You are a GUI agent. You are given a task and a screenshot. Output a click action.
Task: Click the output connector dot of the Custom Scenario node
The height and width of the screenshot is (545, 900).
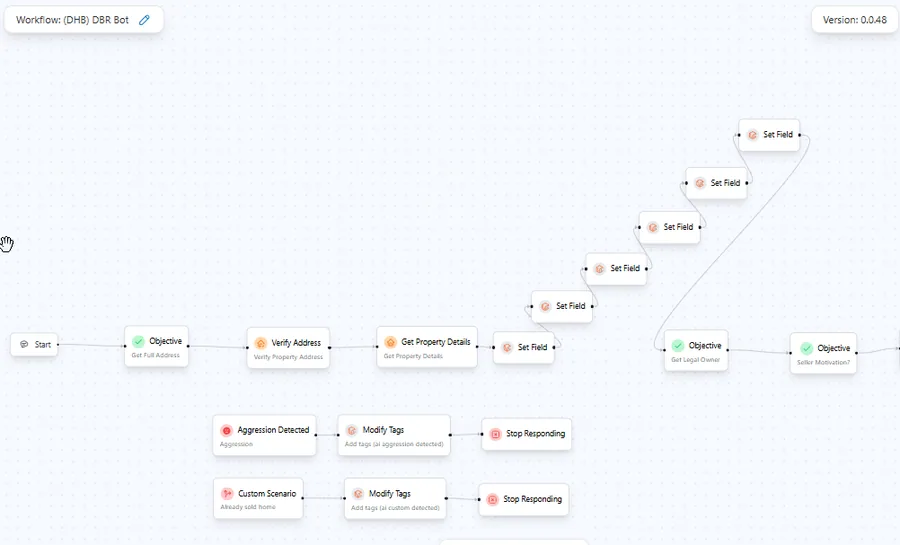(x=303, y=498)
